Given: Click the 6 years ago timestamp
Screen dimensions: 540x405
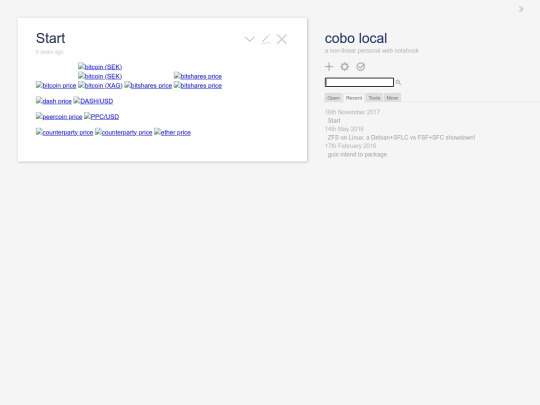Looking at the screenshot, I should [x=50, y=52].
